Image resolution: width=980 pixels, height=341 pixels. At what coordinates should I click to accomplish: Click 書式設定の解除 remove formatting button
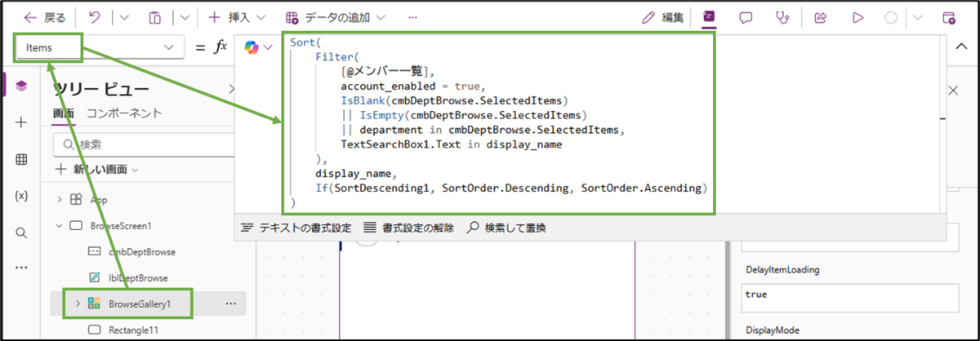coord(408,228)
